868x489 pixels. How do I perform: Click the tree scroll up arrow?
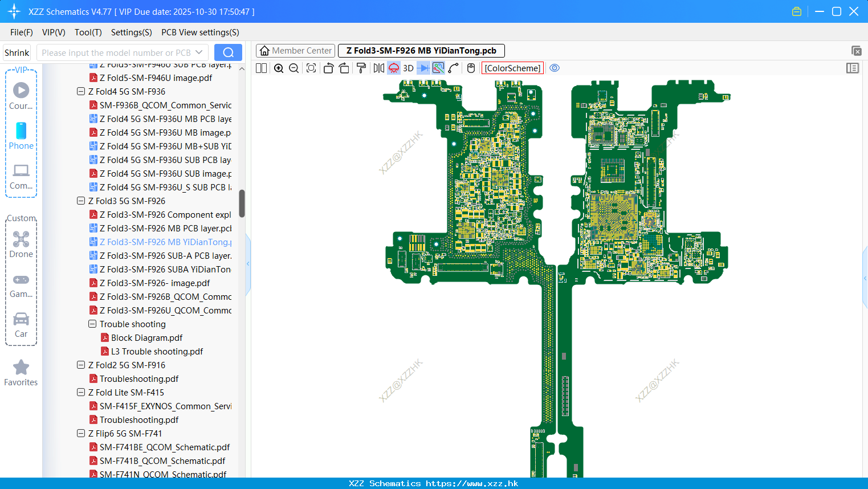(242, 68)
